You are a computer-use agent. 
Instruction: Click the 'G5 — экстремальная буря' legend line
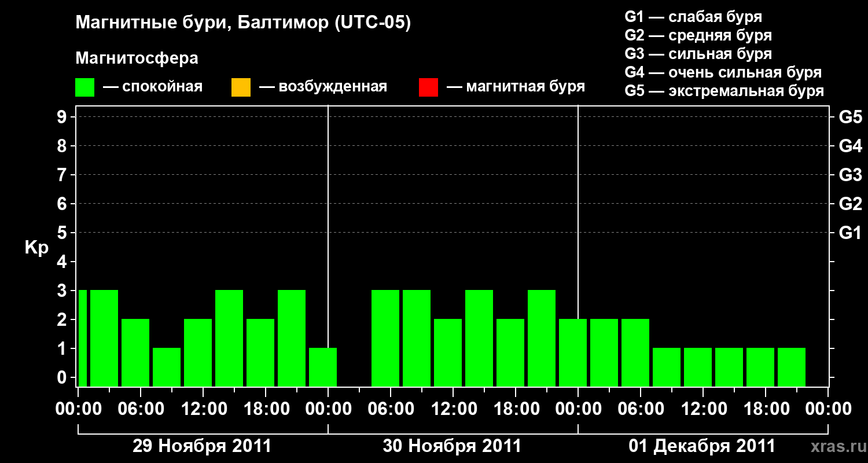pyautogui.click(x=724, y=91)
